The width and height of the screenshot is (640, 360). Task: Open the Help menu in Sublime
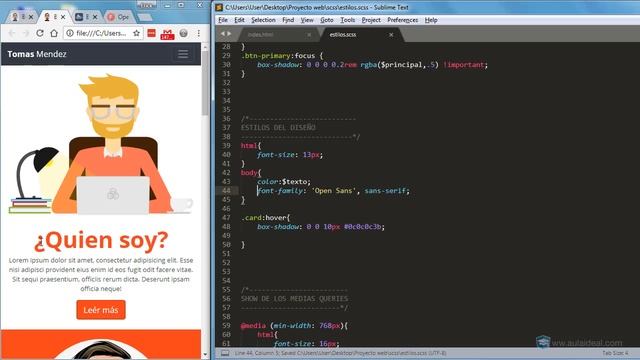tap(431, 20)
